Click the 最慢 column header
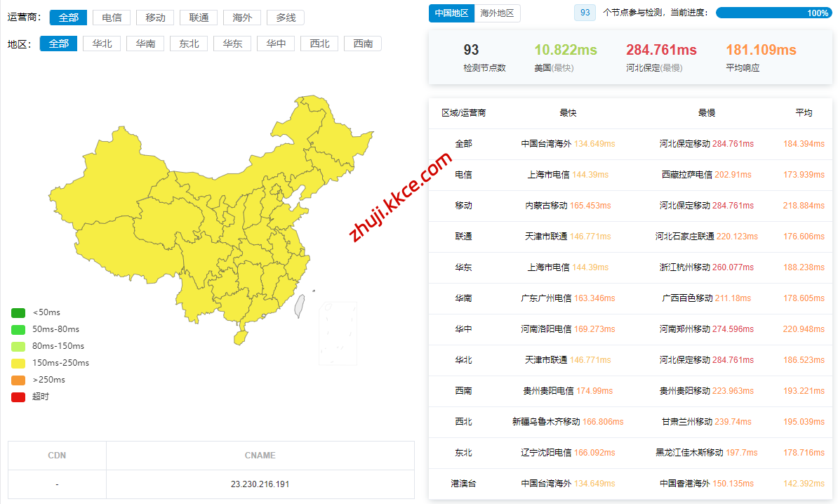Image resolution: width=838 pixels, height=504 pixels. (706, 113)
